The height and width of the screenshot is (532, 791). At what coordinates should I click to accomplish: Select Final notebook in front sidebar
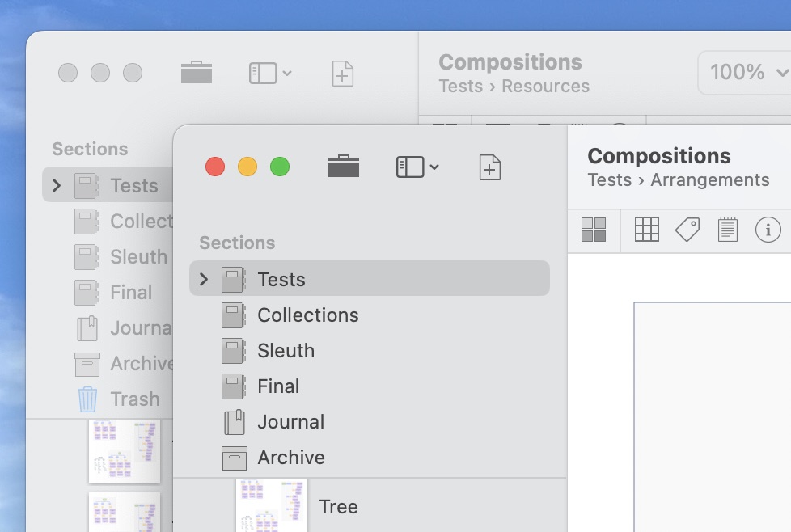(x=278, y=386)
